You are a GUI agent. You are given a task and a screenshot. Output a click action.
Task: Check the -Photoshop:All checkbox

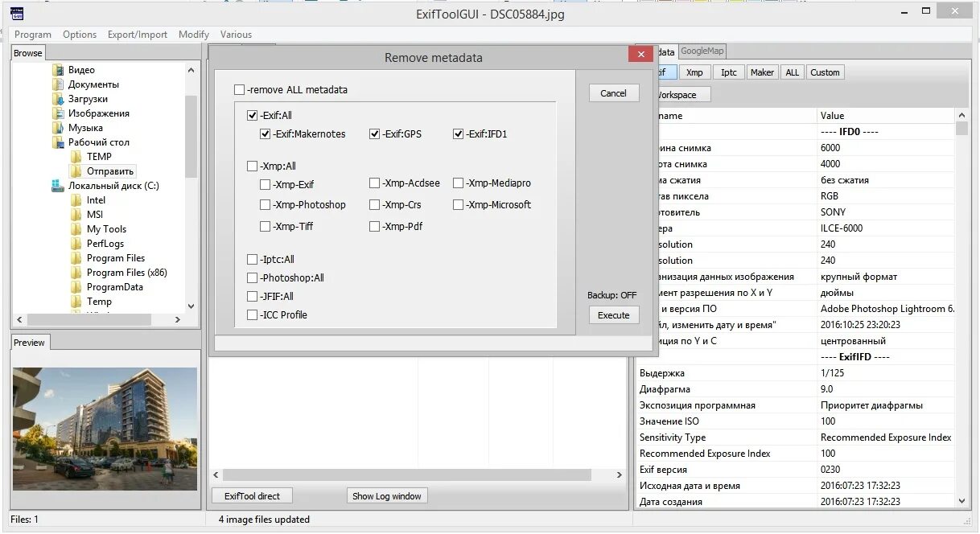pyautogui.click(x=253, y=278)
